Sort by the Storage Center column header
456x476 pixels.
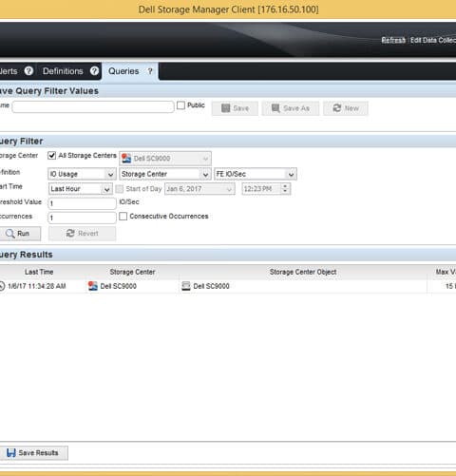132,272
